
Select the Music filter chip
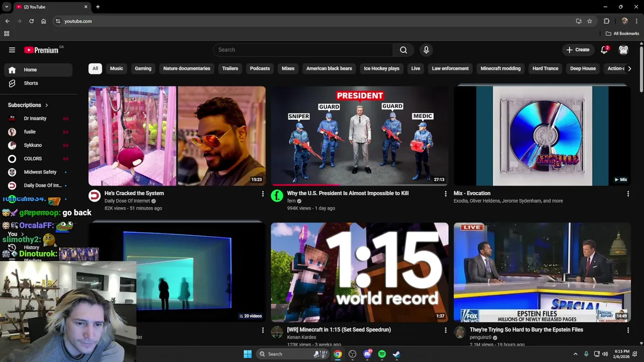point(116,68)
